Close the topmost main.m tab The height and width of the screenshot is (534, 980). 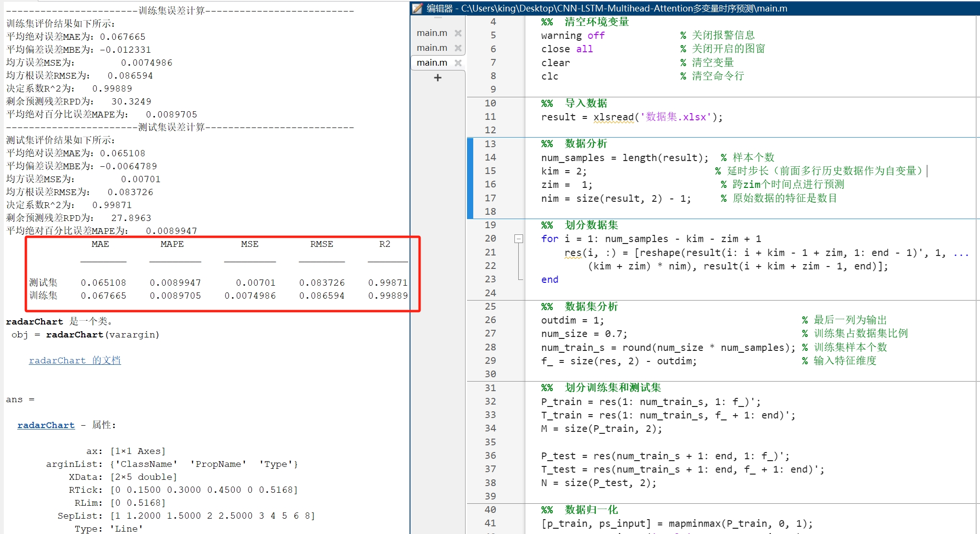pos(458,33)
